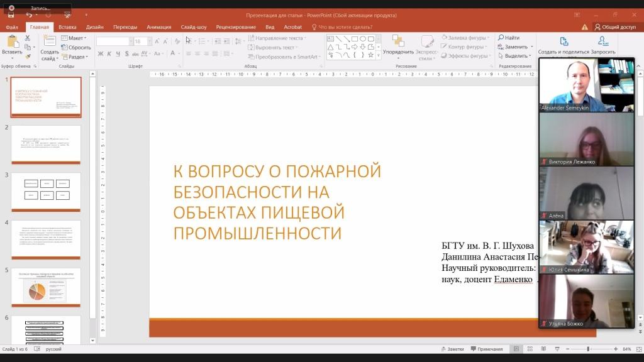Click the Что вы хотите сделать search field

click(342, 27)
